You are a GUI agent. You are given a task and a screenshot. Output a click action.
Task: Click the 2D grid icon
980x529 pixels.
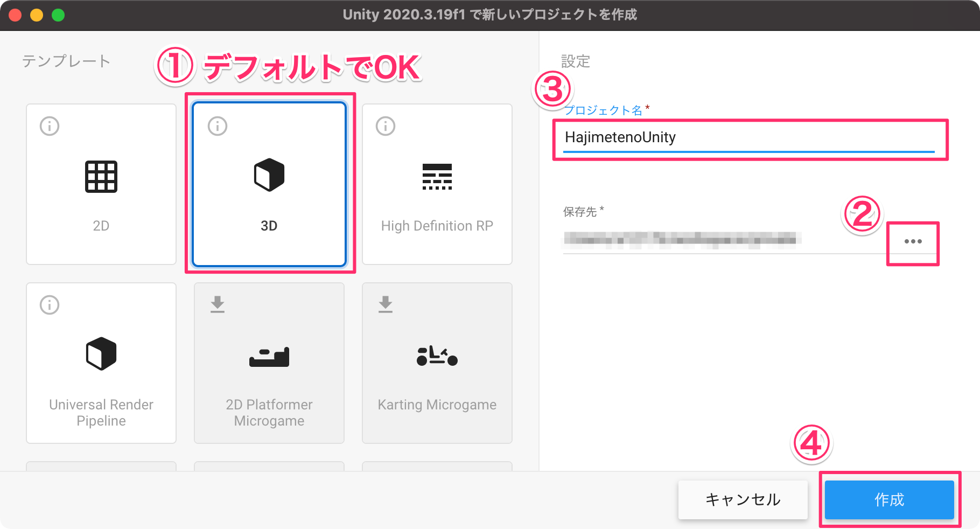click(x=101, y=177)
